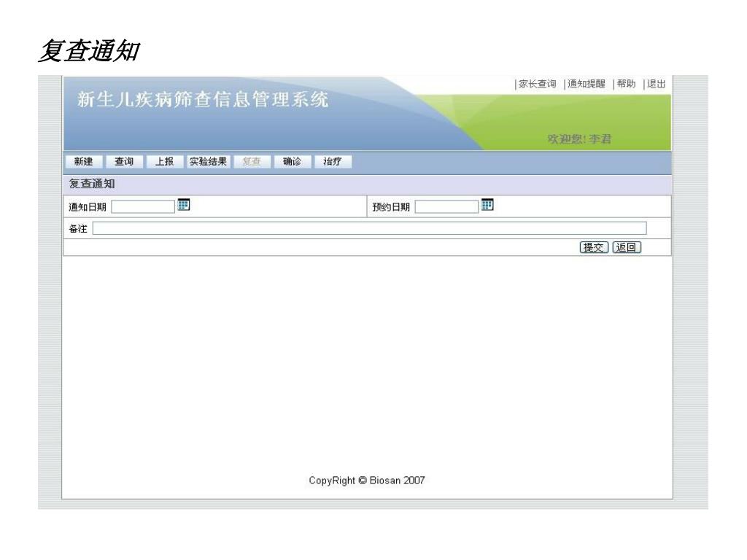This screenshot has width=747, height=560.
Task: Open the 通知提醒 link
Action: click(x=586, y=84)
